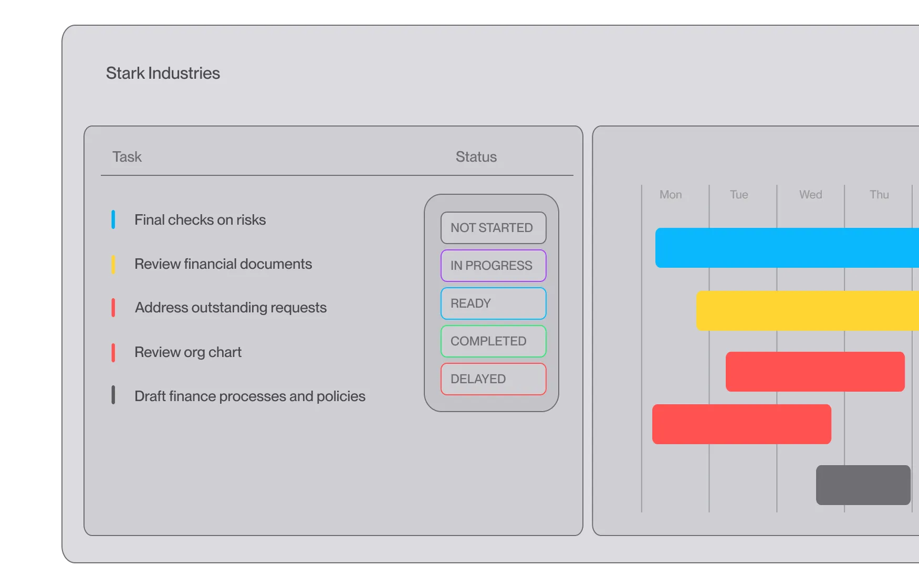The image size is (919, 588).
Task: Open Address outstanding requests task
Action: (231, 308)
